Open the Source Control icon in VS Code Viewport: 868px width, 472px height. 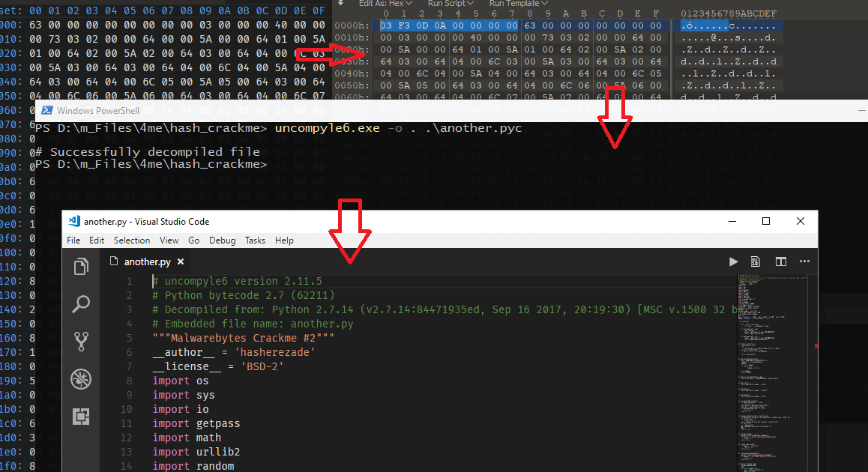[x=81, y=342]
